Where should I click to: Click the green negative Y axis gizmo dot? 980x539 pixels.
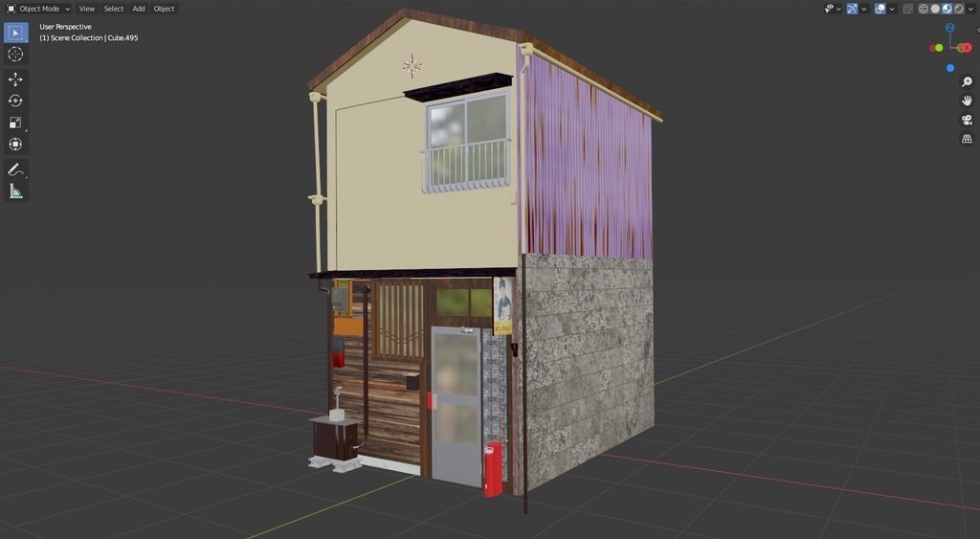click(x=939, y=48)
